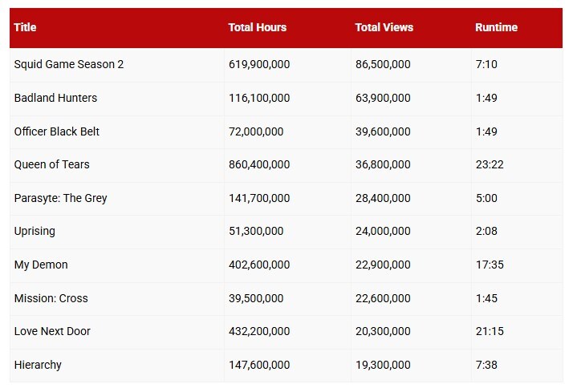Viewport: 573px width, 392px height.
Task: Select the My Demon title cell
Action: click(39, 265)
